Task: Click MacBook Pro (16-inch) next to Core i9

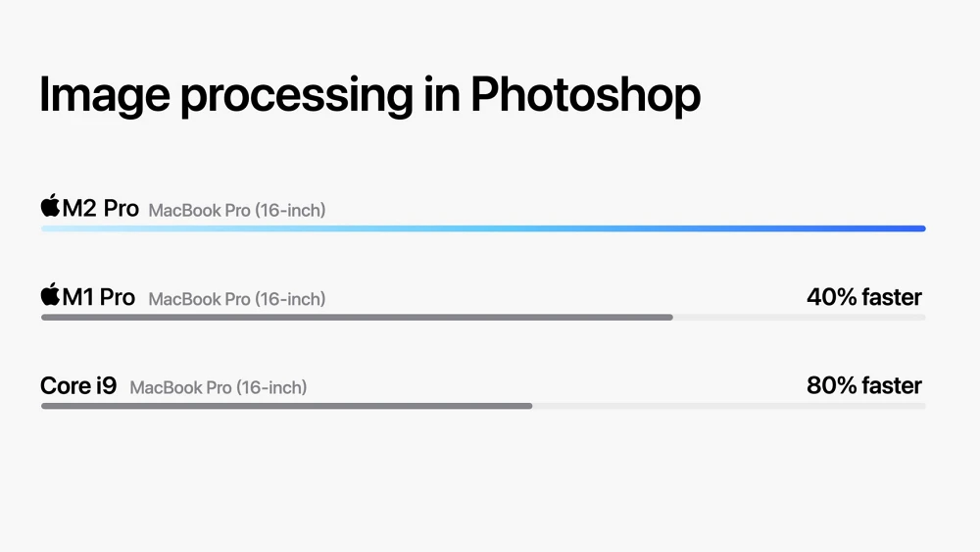Action: [219, 387]
